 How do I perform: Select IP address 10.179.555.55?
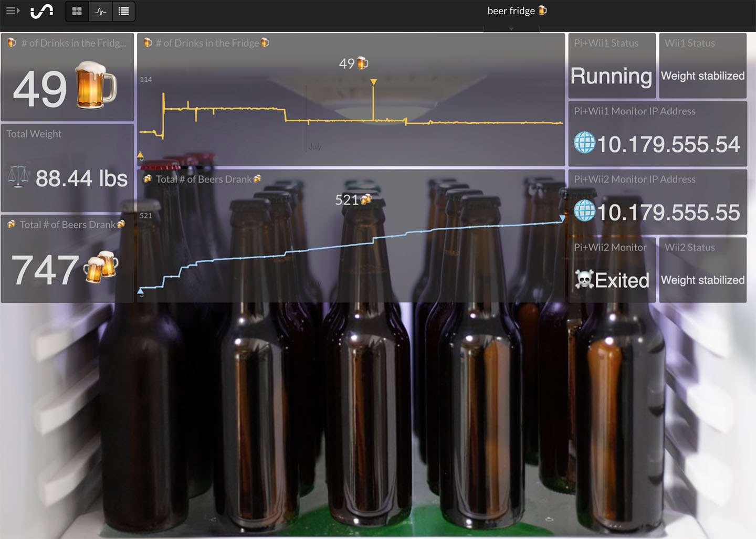pos(668,213)
